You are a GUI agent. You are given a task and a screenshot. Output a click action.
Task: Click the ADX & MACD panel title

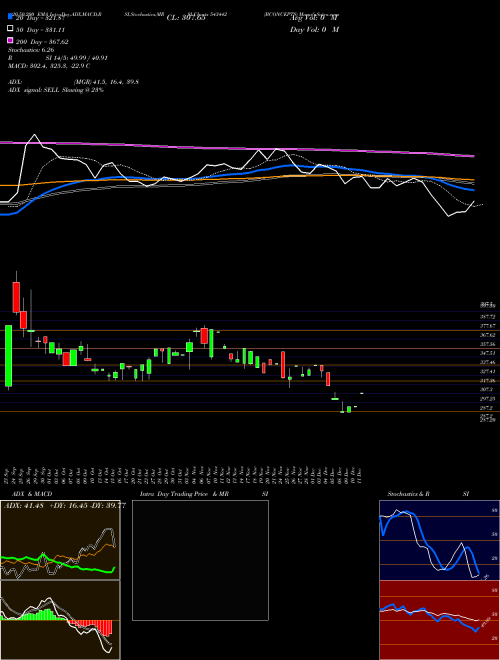point(32,494)
